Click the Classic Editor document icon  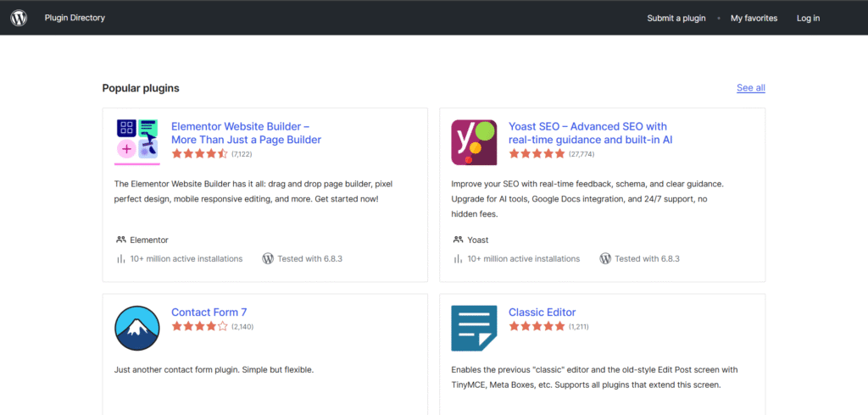474,328
